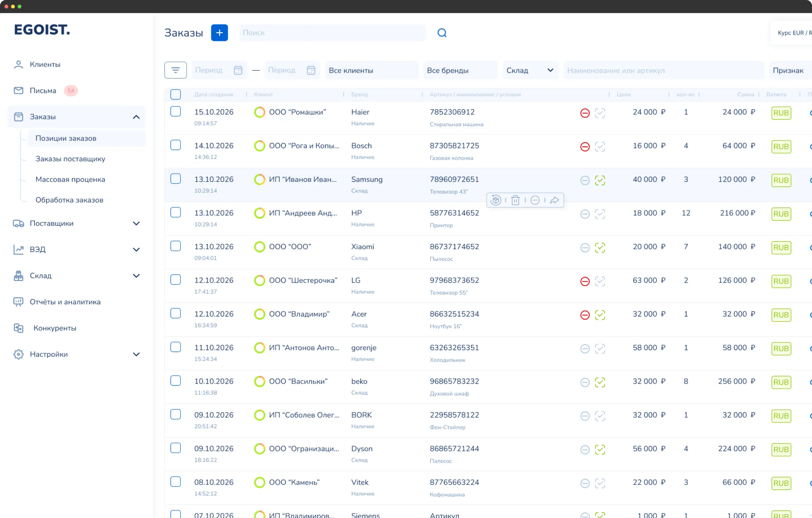Check the 14.10.2026 Bosch row checkbox

pos(176,145)
